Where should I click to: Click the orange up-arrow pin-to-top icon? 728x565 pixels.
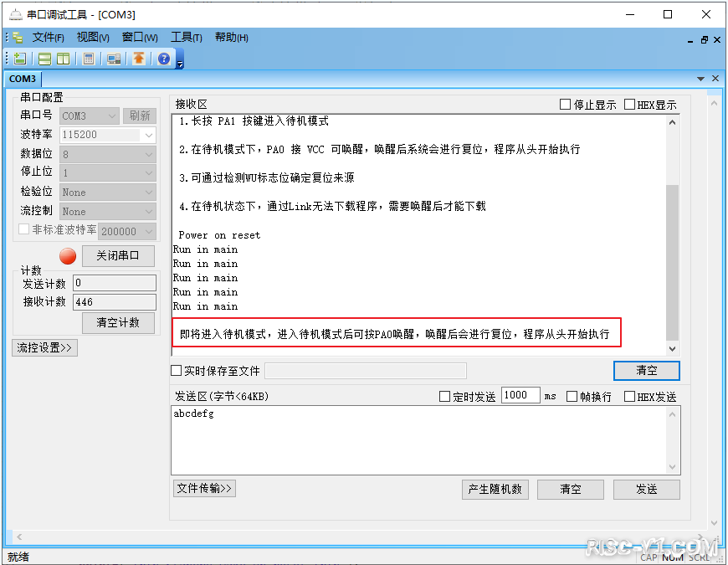coord(139,59)
